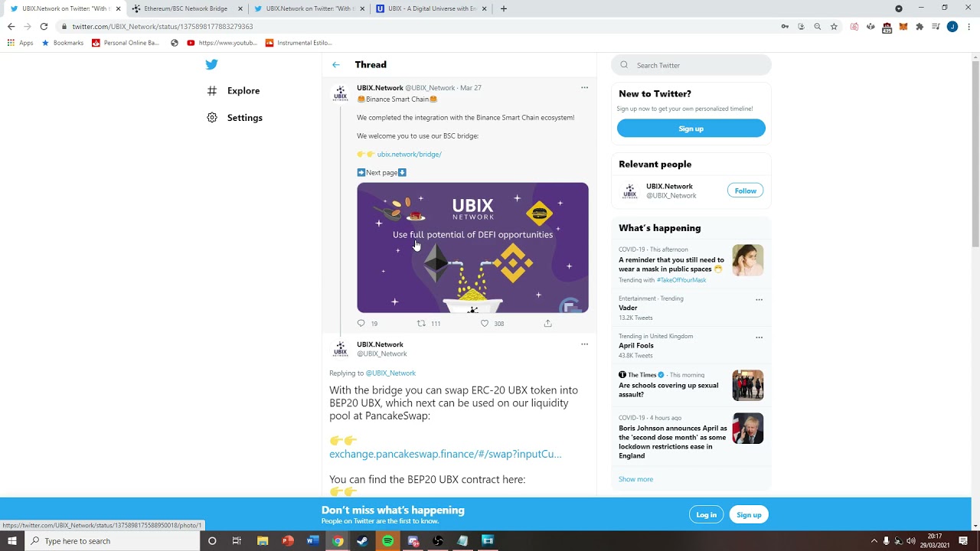Open Explore from the sidebar
980x551 pixels.
point(234,91)
